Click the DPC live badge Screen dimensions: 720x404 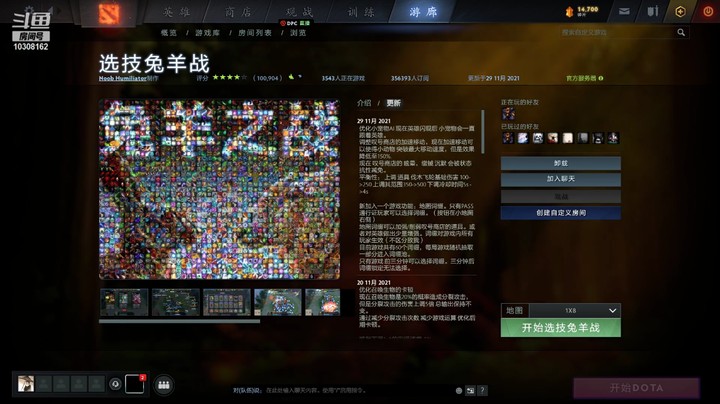(295, 23)
